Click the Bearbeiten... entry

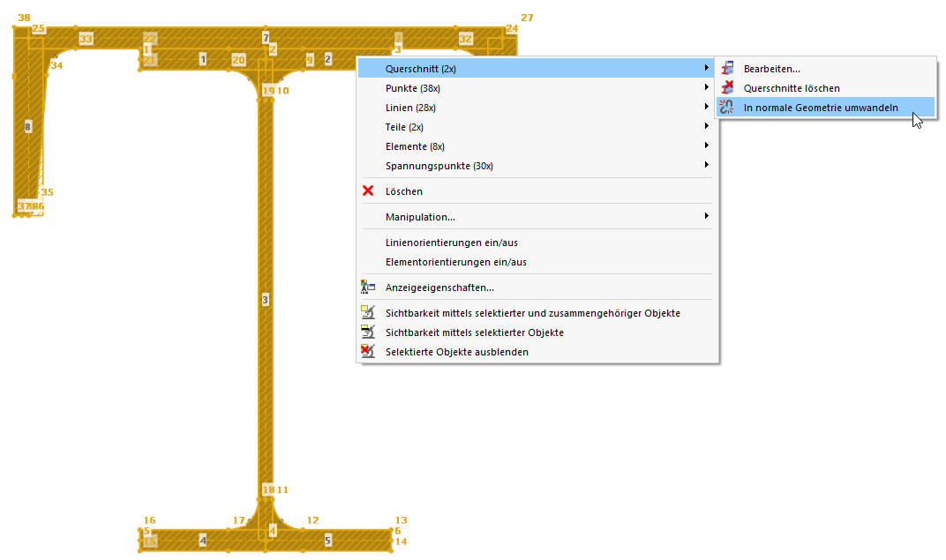(x=772, y=68)
